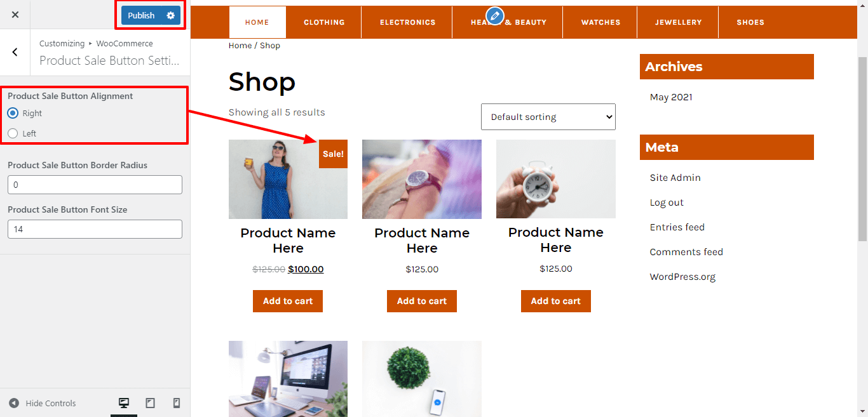
Task: Add the first product to cart
Action: click(288, 301)
